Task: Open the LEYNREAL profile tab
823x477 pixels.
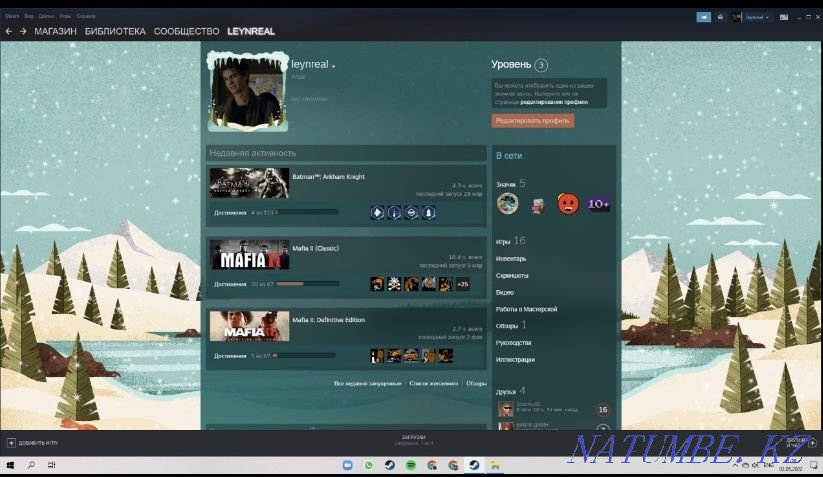Action: [x=251, y=31]
